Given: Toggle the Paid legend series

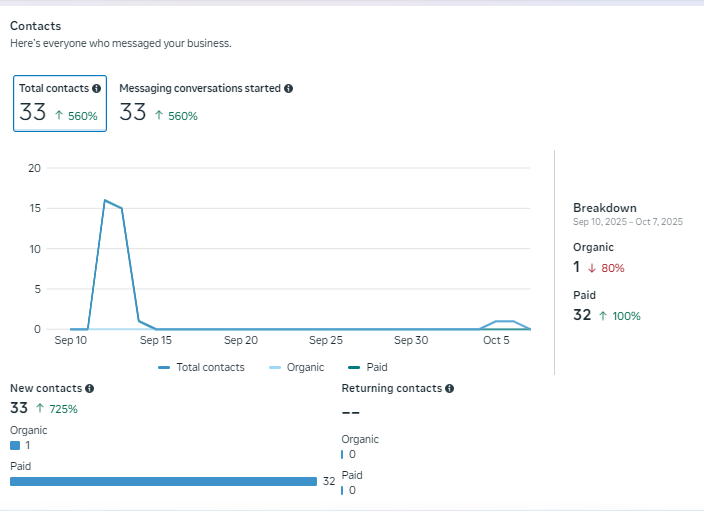Looking at the screenshot, I should click(x=368, y=367).
